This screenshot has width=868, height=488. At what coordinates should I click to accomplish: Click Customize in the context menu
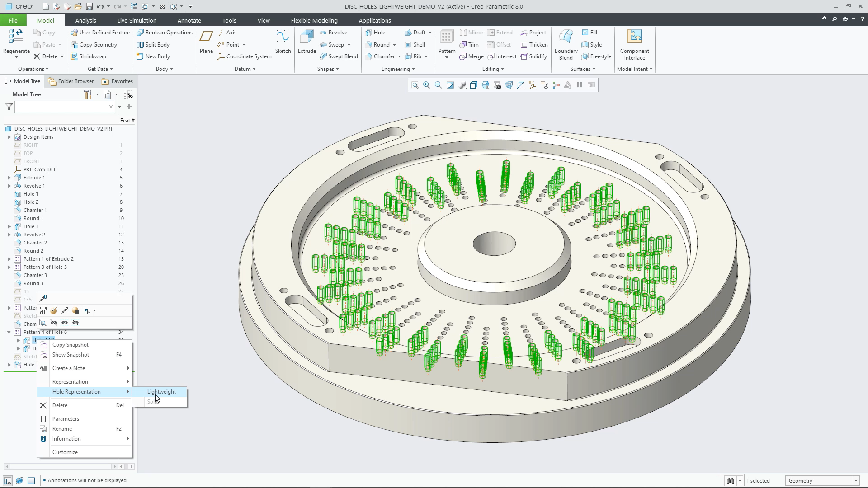pyautogui.click(x=85, y=452)
